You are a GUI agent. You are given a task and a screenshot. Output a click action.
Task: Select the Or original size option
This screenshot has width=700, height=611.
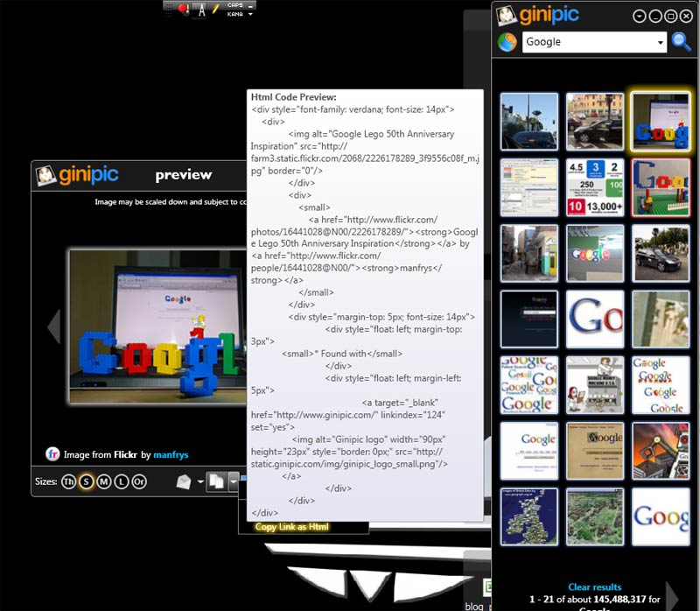[x=139, y=481]
